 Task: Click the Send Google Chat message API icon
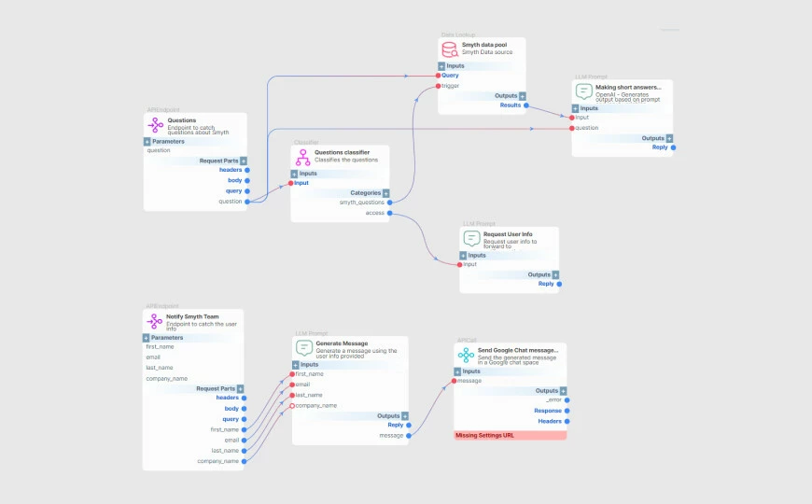466,355
